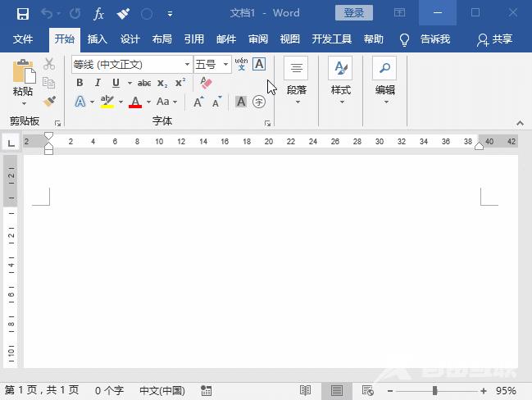Switch to Print Layout view icon
This screenshot has height=400, width=532.
click(x=337, y=390)
